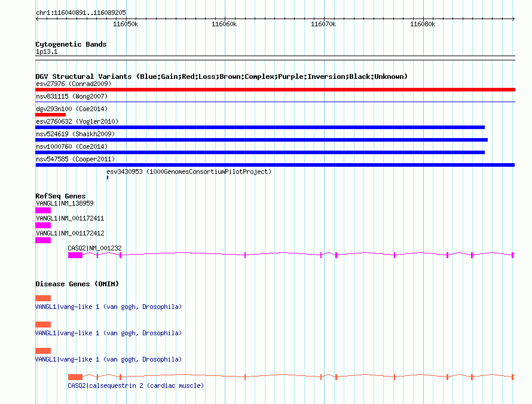532x404 pixels.
Task: Click the esv27976 (Conrad2009) red variant bar
Action: [x=275, y=90]
